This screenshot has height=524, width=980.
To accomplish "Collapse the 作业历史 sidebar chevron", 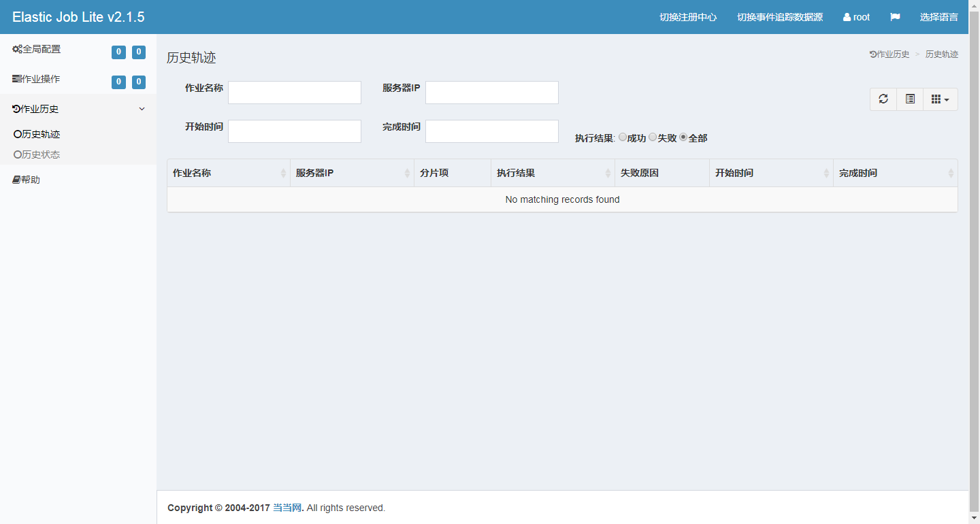I will [142, 109].
